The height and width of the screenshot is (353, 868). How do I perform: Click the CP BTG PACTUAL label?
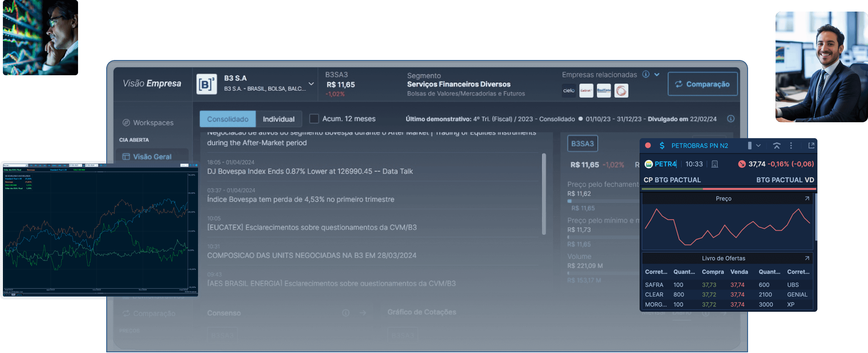[672, 180]
